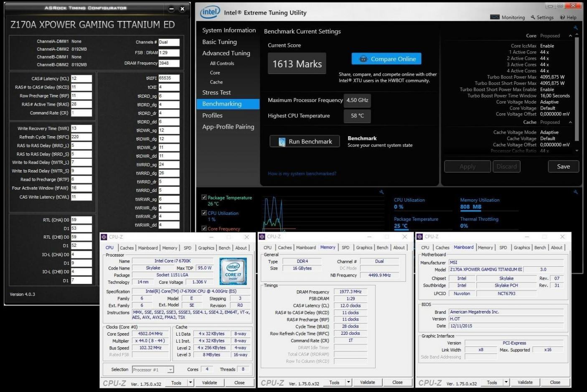Close the ASRock Timing Configurator window

[x=182, y=8]
